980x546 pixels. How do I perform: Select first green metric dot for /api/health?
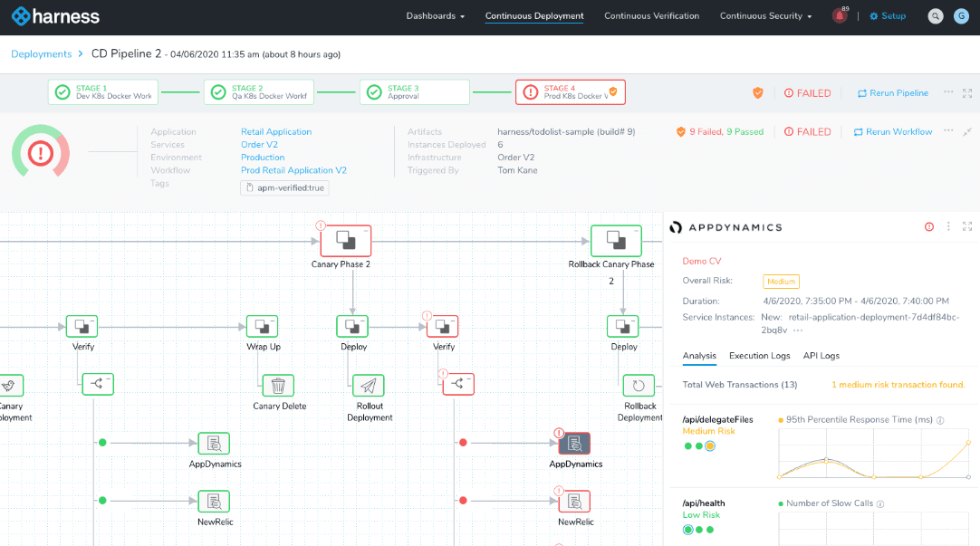[x=688, y=530]
